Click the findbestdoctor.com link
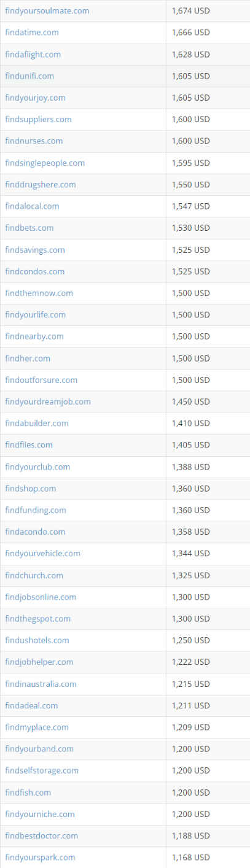The height and width of the screenshot is (868, 250). [x=41, y=835]
